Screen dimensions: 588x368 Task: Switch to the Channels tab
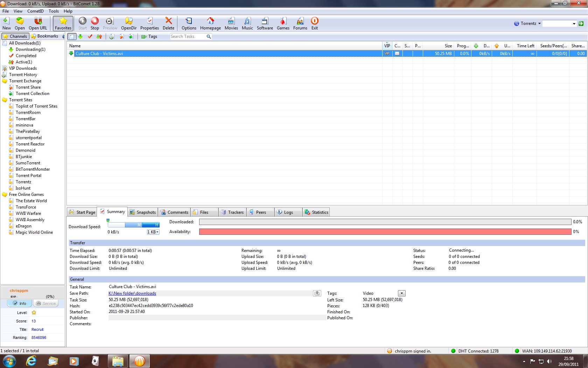(15, 36)
